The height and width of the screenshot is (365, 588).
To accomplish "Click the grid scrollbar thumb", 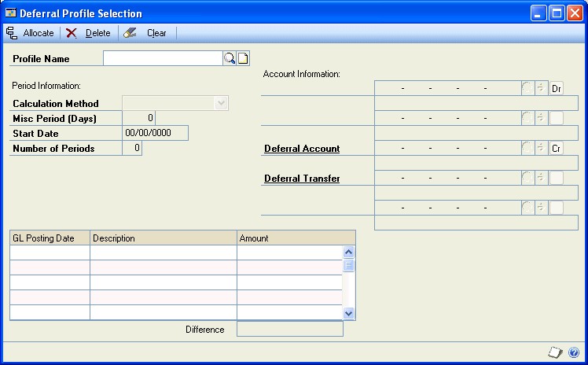I will tap(349, 266).
